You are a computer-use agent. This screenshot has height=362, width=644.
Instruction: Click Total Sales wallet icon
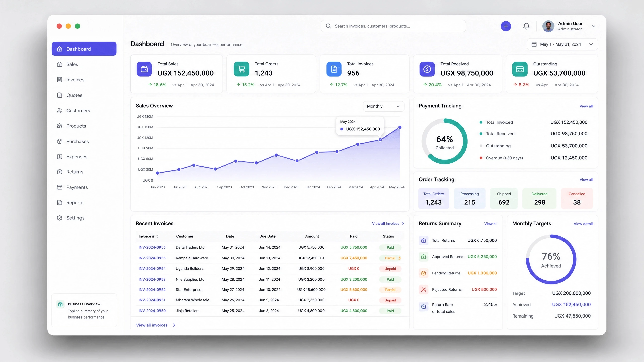pos(144,69)
